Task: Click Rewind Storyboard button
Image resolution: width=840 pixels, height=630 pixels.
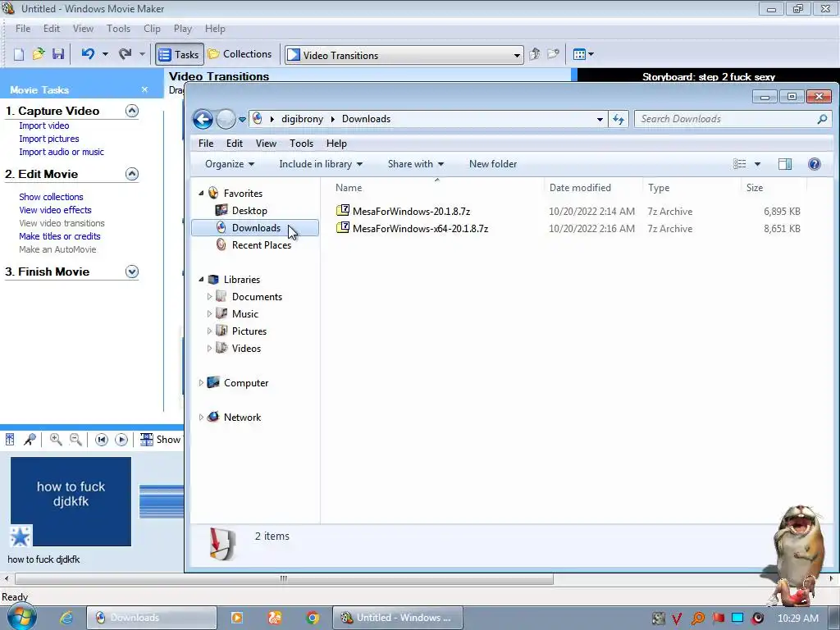Action: pos(101,440)
